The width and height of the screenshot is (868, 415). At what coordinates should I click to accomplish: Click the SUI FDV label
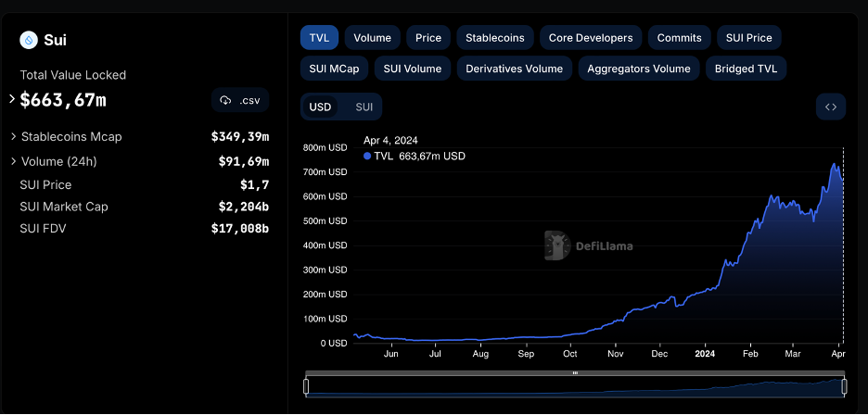click(x=43, y=228)
